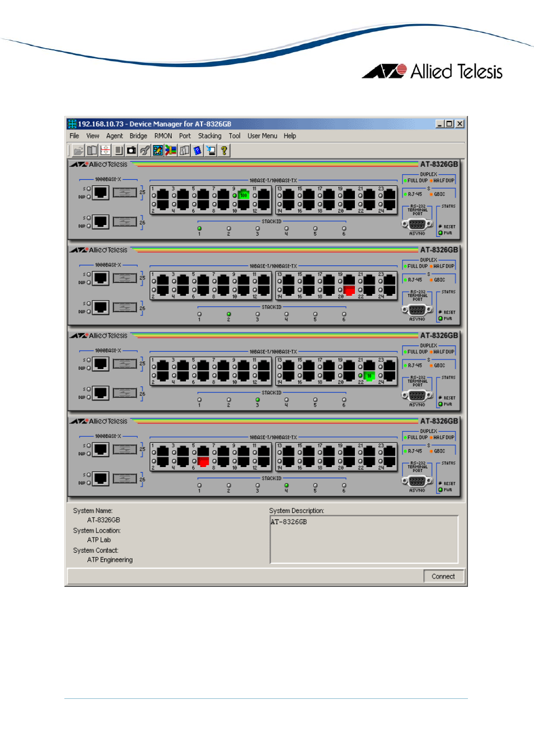The height and width of the screenshot is (756, 534).
Task: Open the Agent menu
Action: (115, 136)
